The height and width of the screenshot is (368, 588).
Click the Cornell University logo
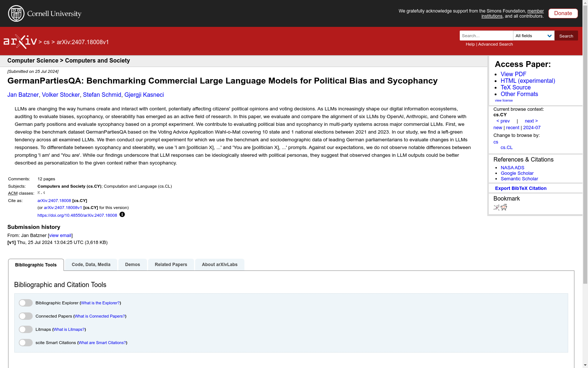click(45, 14)
